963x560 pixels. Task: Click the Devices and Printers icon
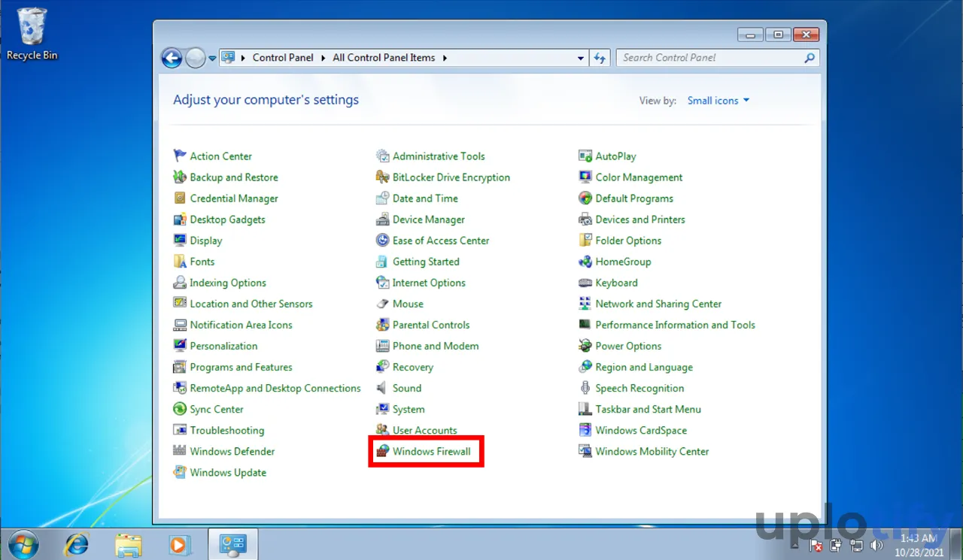585,219
